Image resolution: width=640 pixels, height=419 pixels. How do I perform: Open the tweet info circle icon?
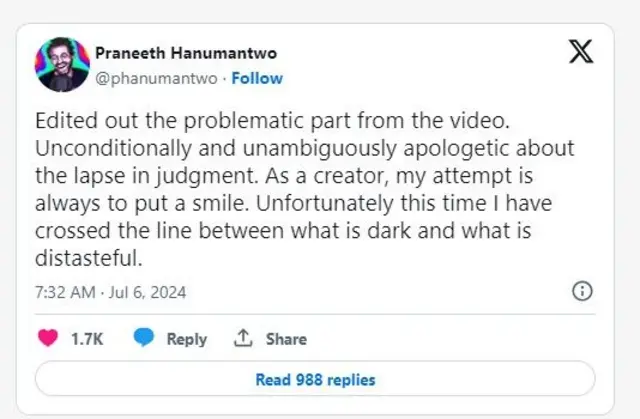tap(581, 292)
